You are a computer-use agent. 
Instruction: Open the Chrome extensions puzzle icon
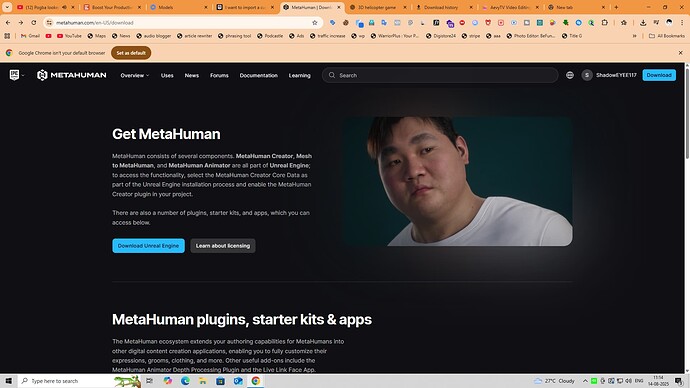[605, 22]
